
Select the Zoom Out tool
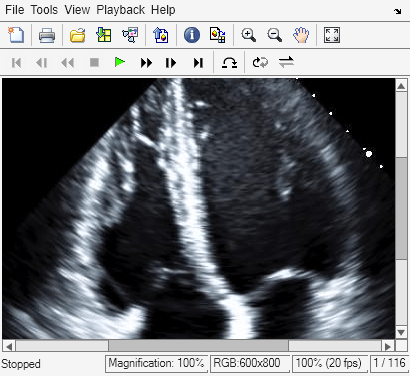(275, 35)
